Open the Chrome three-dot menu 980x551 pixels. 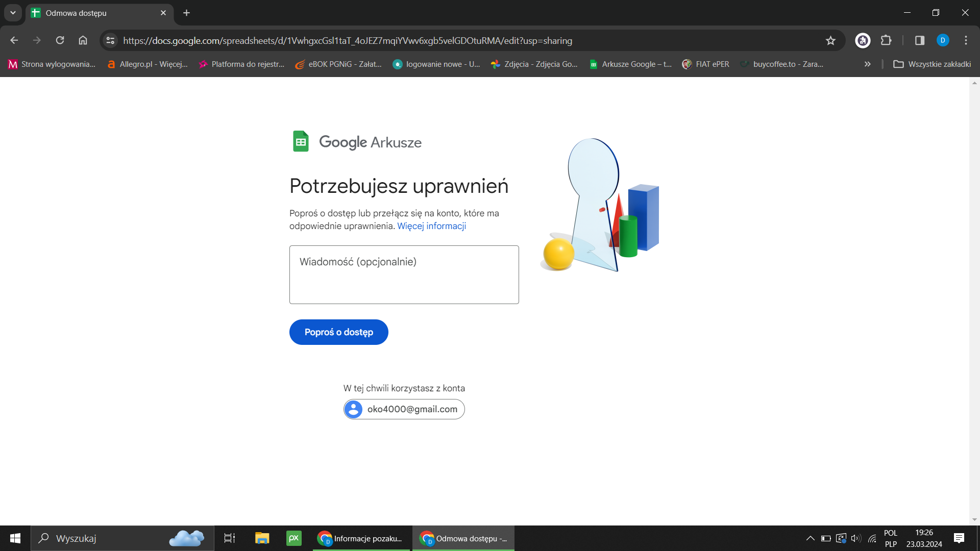[x=966, y=40]
